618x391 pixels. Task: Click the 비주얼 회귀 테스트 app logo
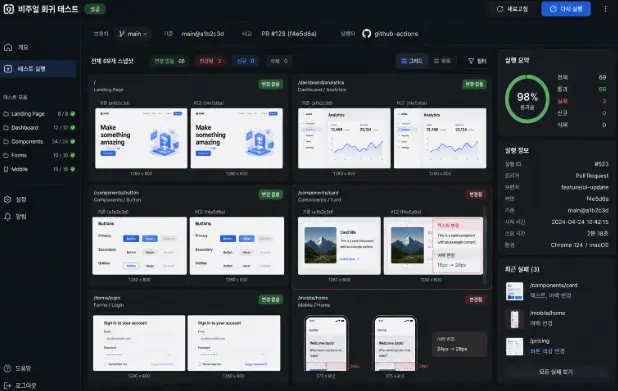tap(9, 9)
